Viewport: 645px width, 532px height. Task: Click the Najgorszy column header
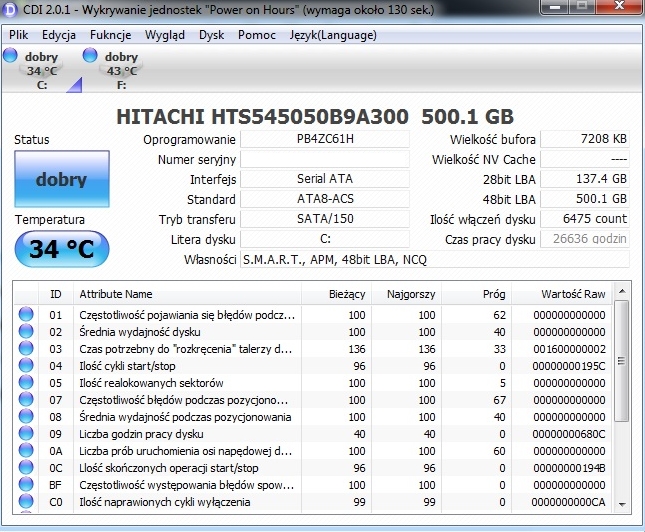pyautogui.click(x=406, y=294)
